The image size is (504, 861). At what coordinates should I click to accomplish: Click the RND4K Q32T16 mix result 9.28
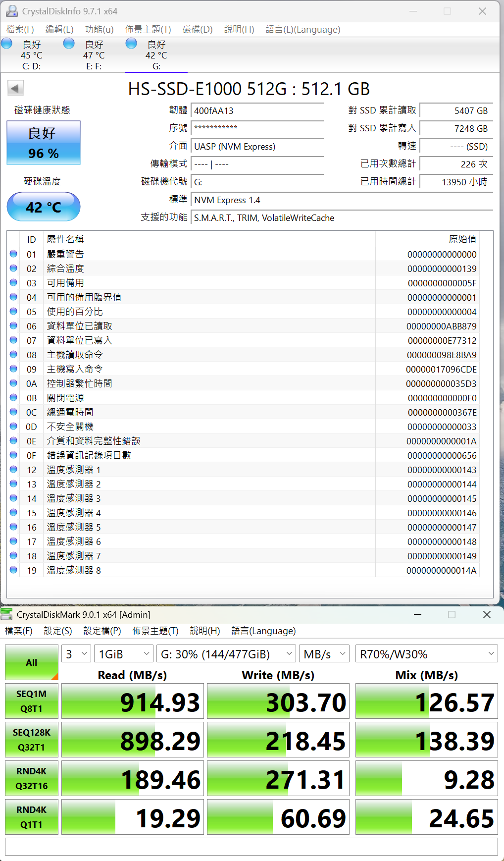pyautogui.click(x=427, y=778)
